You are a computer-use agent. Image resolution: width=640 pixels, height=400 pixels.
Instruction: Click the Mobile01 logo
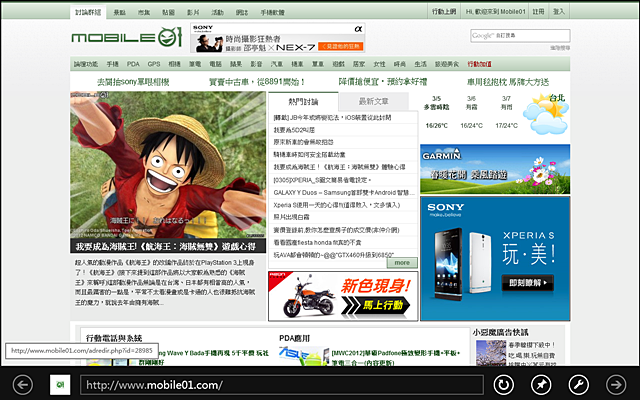126,37
